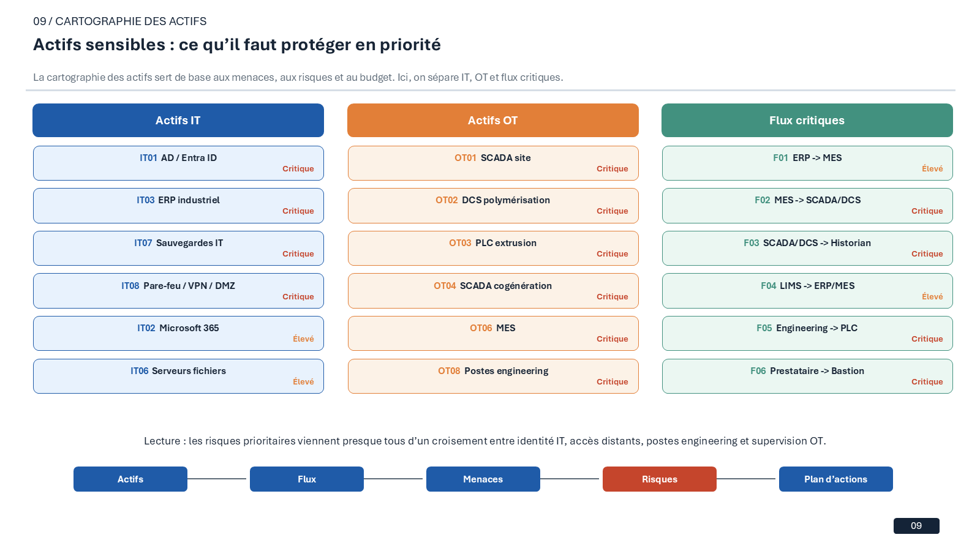Click the Plan d'actions step box
This screenshot has height=551, width=980.
(x=836, y=479)
